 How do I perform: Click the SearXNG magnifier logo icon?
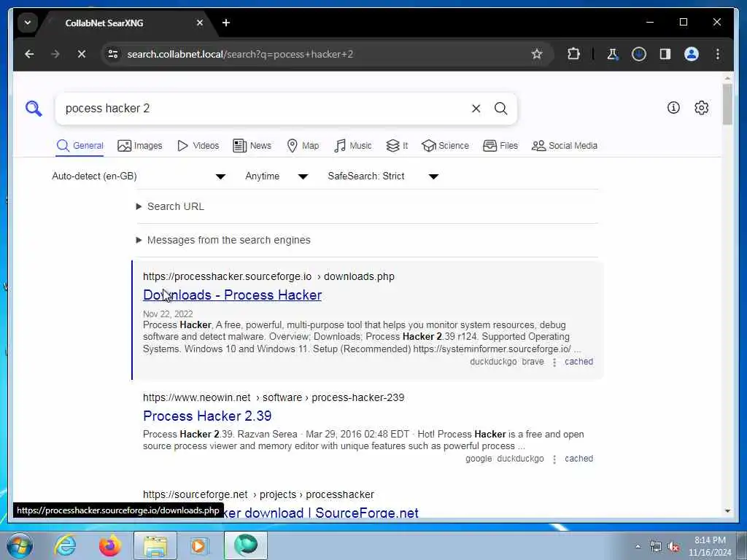(34, 109)
